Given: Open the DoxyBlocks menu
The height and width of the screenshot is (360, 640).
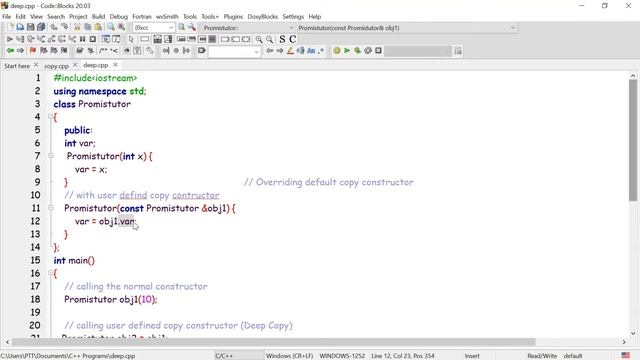Looking at the screenshot, I should [262, 17].
